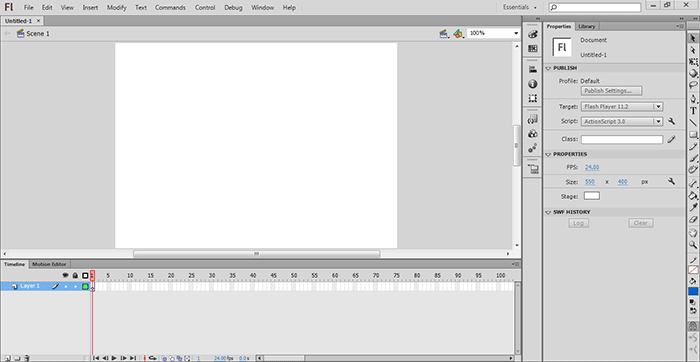
Task: Select the Lasso tool
Action: 693,85
